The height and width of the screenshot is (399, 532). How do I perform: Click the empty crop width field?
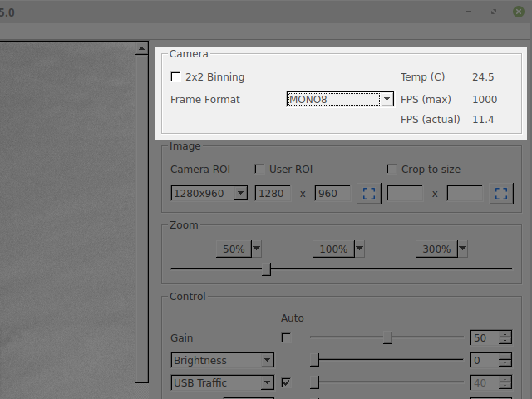click(x=405, y=194)
